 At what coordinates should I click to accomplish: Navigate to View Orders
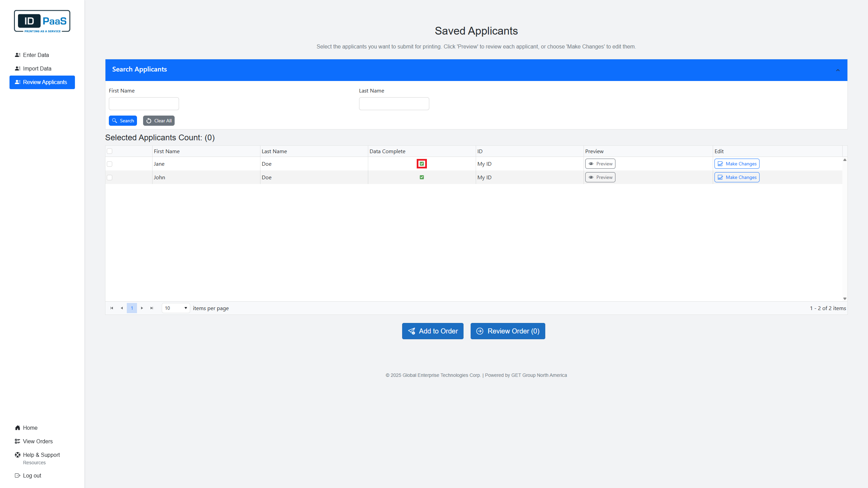tap(38, 441)
